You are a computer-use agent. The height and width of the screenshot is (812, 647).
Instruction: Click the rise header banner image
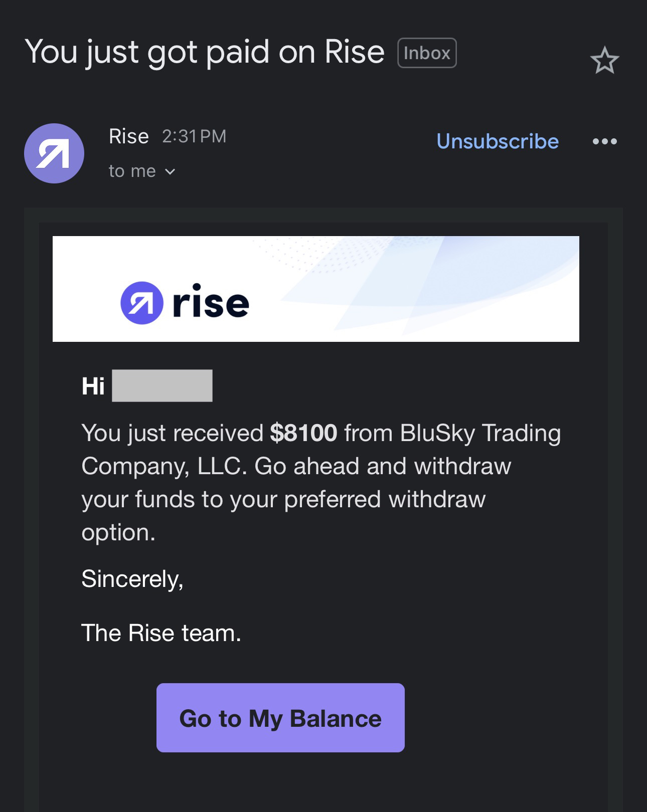[x=316, y=289]
